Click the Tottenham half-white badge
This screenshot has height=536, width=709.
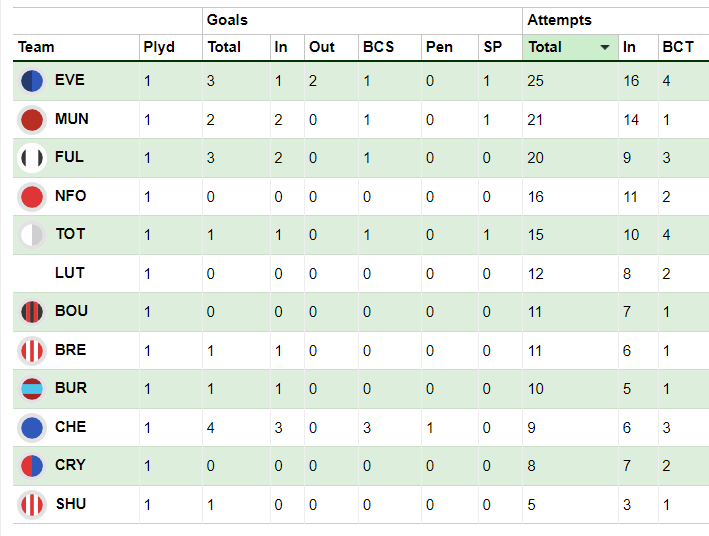click(x=32, y=235)
